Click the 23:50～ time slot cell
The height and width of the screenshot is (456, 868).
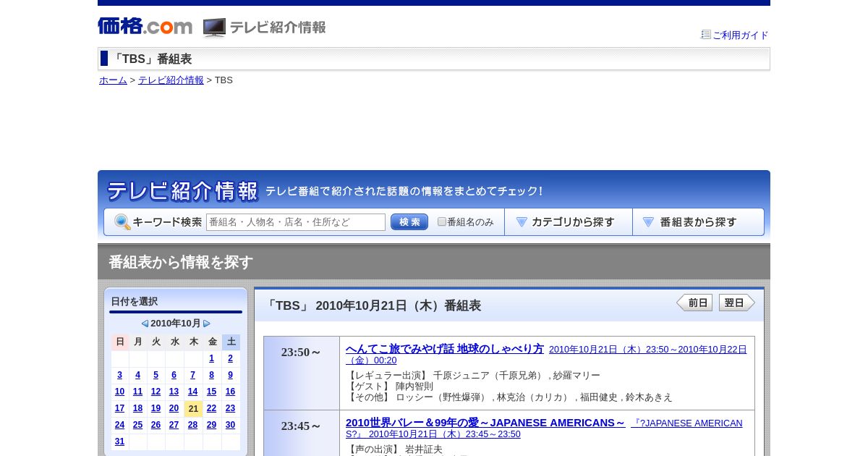[302, 373]
